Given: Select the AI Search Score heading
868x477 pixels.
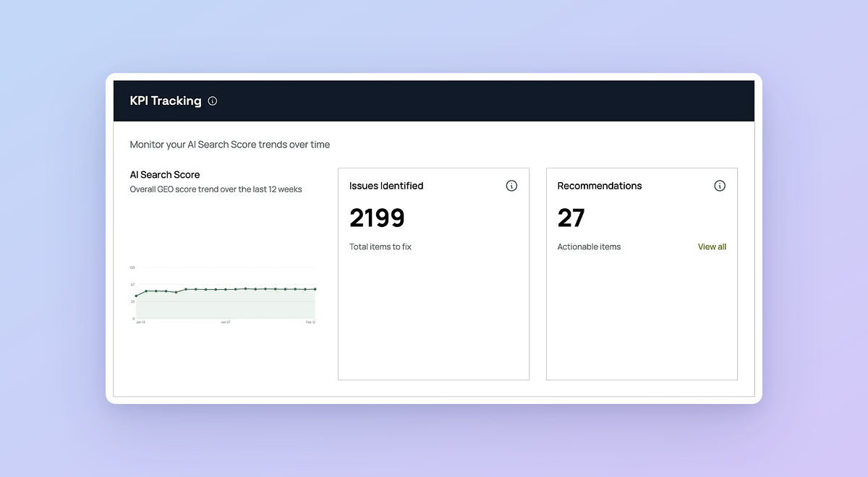Looking at the screenshot, I should point(165,175).
